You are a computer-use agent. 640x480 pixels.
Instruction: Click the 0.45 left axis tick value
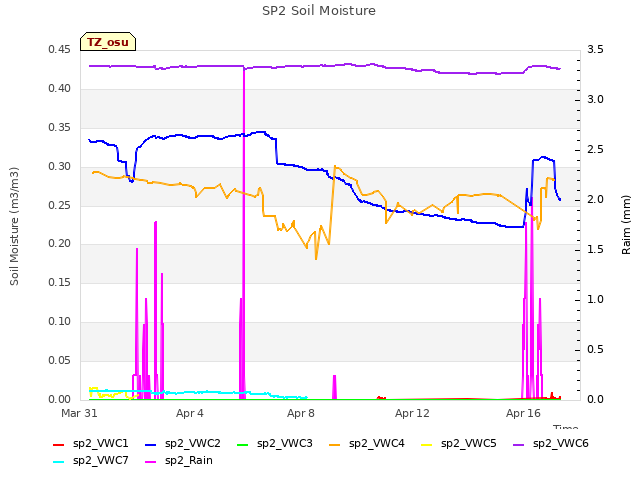[59, 49]
